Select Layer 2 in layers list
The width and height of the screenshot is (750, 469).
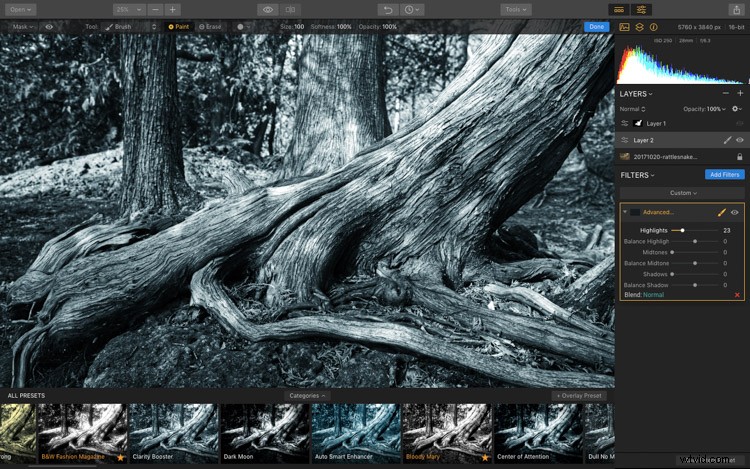[682, 140]
